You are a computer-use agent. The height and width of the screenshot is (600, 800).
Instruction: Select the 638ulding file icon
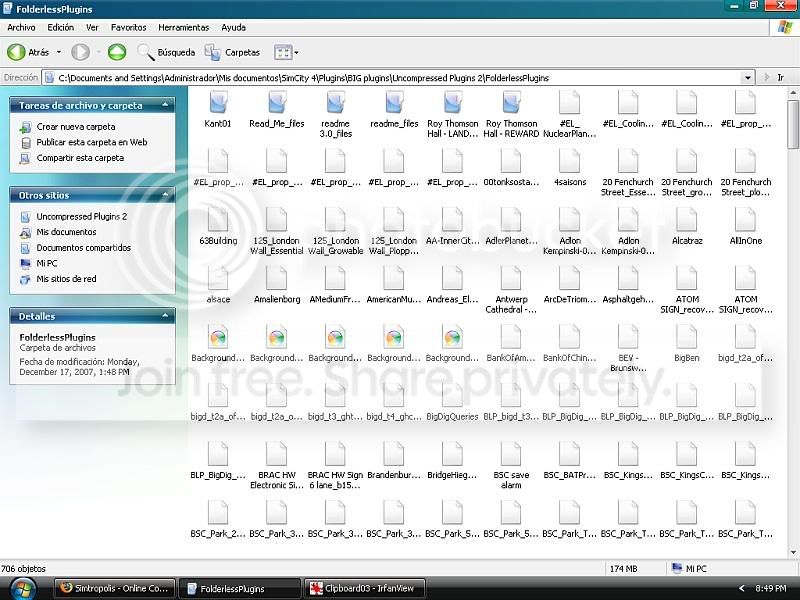pyautogui.click(x=218, y=220)
